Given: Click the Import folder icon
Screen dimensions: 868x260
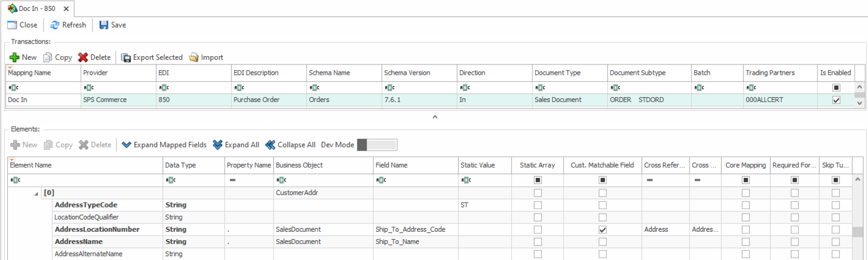Looking at the screenshot, I should pos(194,57).
